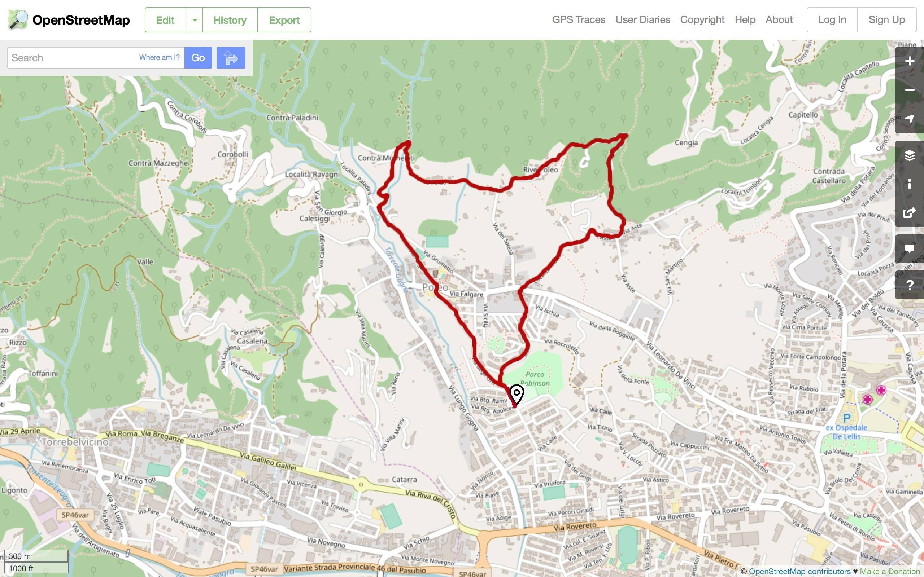Viewport: 924px width, 577px height.
Task: Open the map Layers panel icon
Action: (x=910, y=155)
